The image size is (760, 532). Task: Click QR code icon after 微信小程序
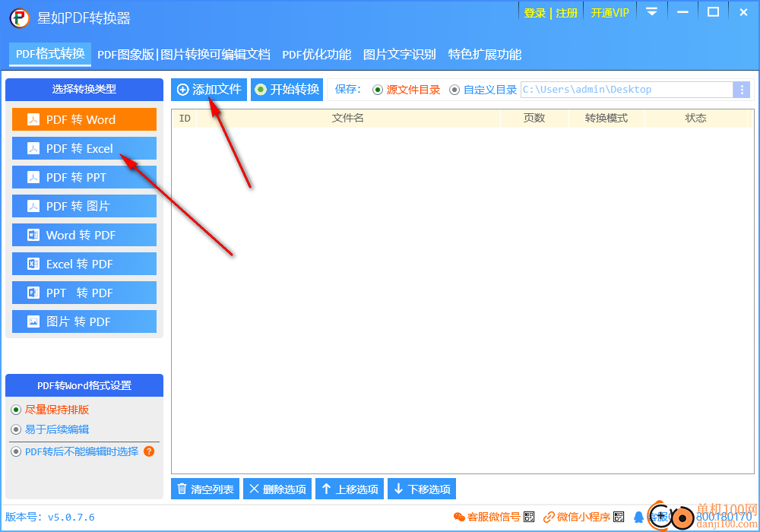coord(619,517)
